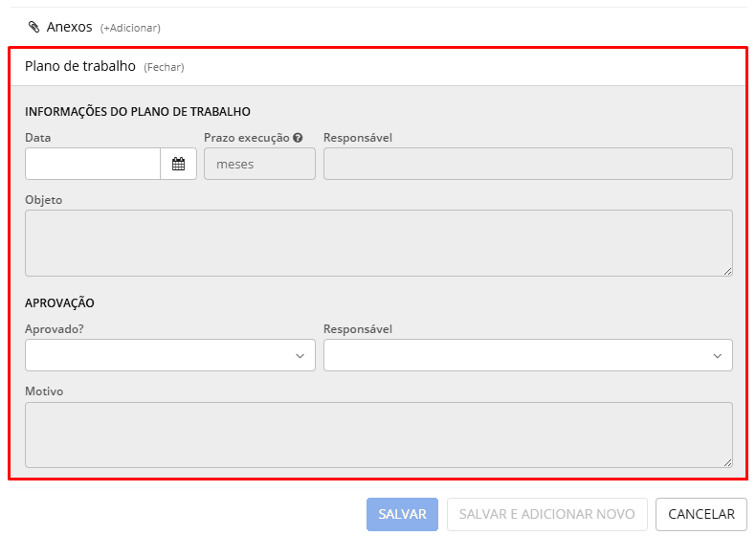The height and width of the screenshot is (536, 756).
Task: Click the (+Adicionar) link for Anexos
Action: [x=130, y=28]
